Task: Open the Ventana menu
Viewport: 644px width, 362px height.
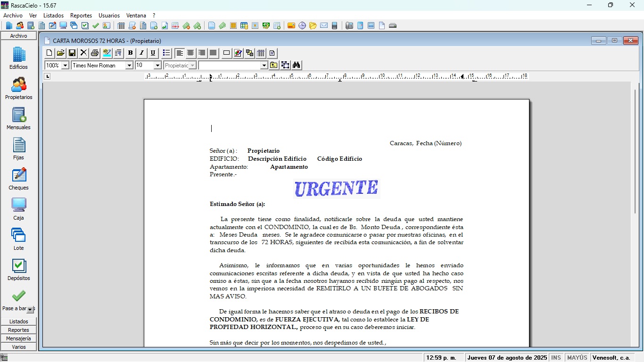Action: tap(136, 16)
